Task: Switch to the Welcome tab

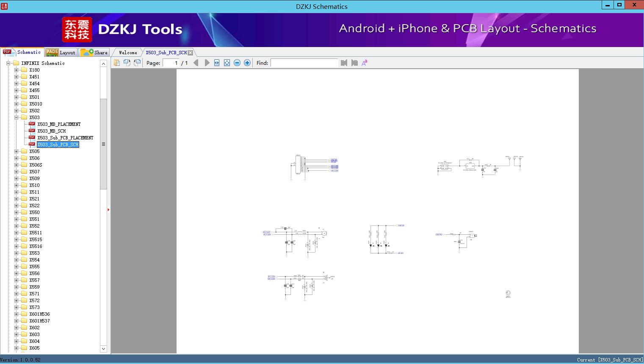Action: [x=127, y=53]
